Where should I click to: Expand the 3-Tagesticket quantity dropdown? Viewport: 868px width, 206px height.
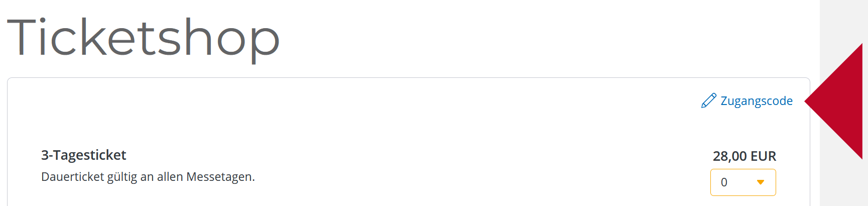coord(743,182)
